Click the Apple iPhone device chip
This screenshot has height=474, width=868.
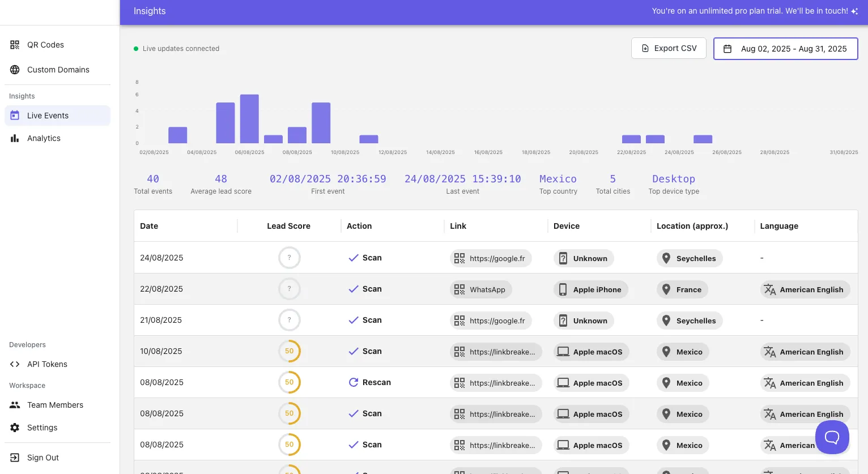click(x=591, y=289)
